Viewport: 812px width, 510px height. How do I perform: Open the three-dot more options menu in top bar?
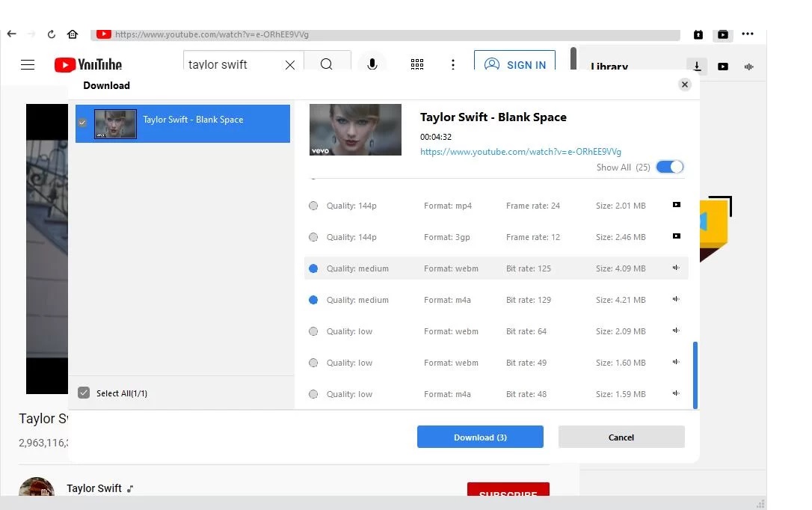pos(747,34)
